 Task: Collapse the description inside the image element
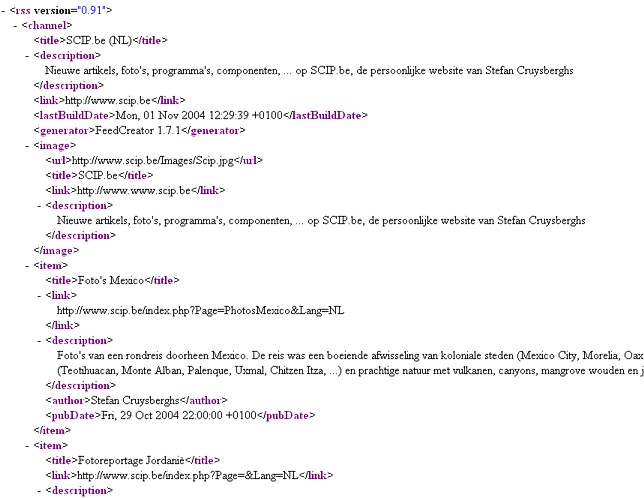pyautogui.click(x=39, y=206)
